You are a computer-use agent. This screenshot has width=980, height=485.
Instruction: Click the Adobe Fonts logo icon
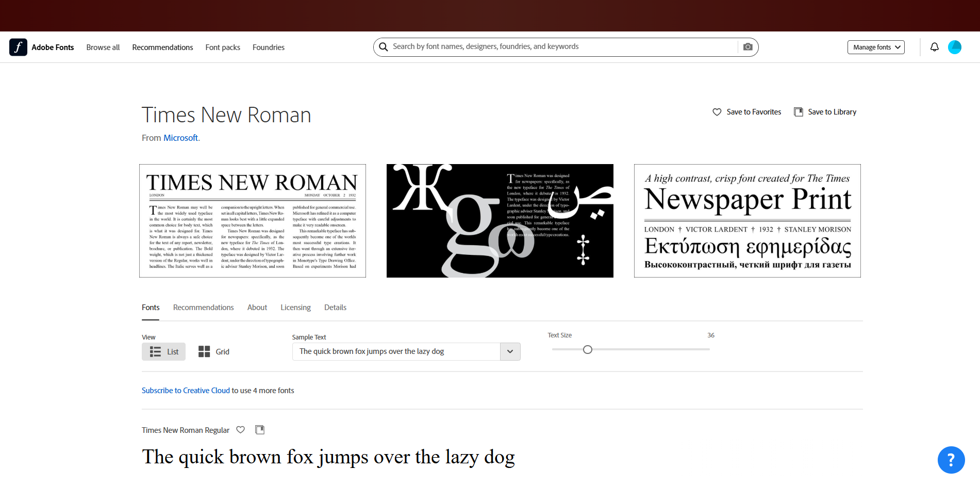tap(18, 47)
